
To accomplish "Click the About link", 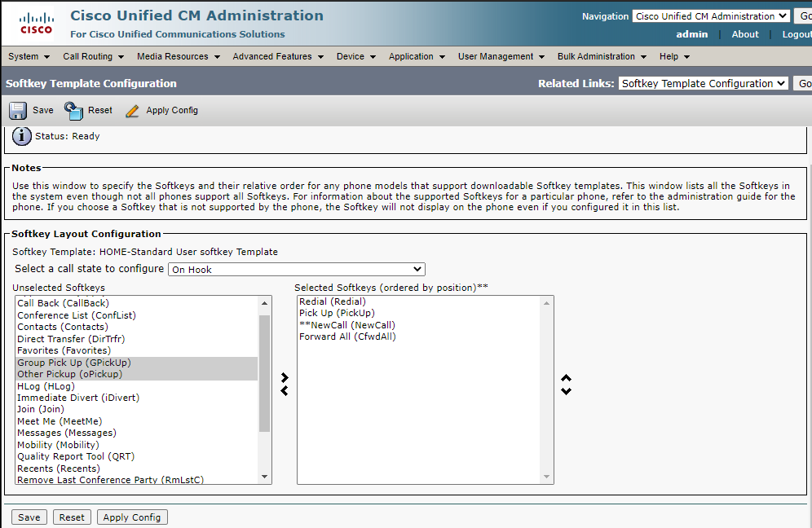I will click(745, 34).
